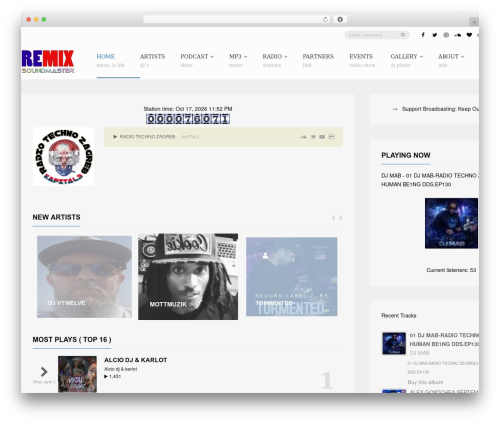Open the Partners menu item
The image size is (500, 423).
point(318,57)
